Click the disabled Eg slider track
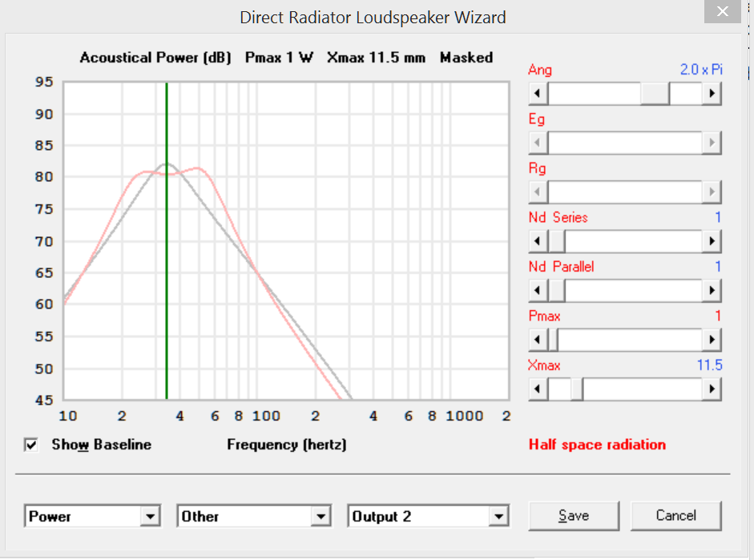 click(625, 143)
